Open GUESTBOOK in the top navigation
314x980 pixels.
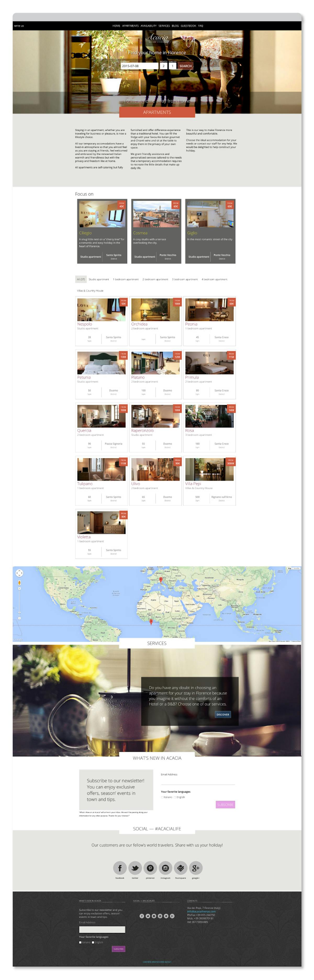click(188, 26)
